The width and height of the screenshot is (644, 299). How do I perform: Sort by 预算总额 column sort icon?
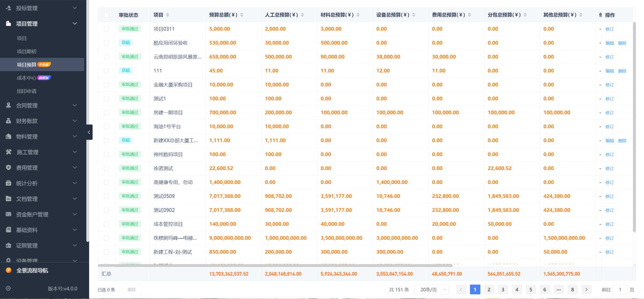[242, 15]
